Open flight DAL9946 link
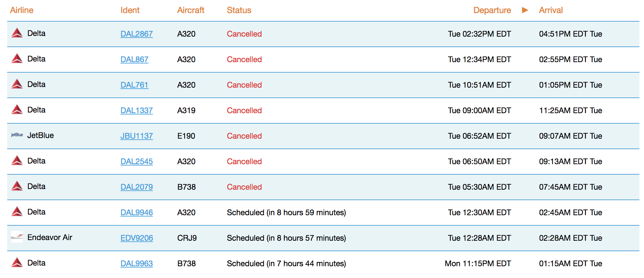 137,212
